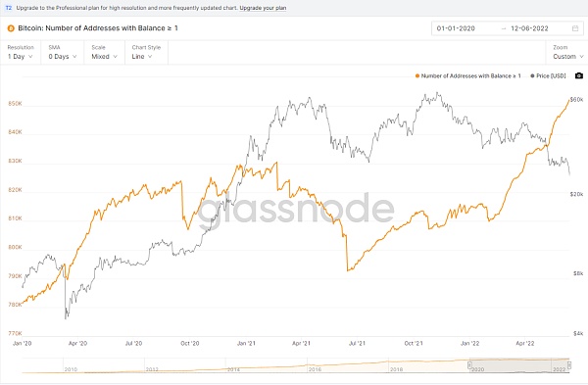588x385 pixels.
Task: Click the $4k price axis label
Action: [578, 333]
